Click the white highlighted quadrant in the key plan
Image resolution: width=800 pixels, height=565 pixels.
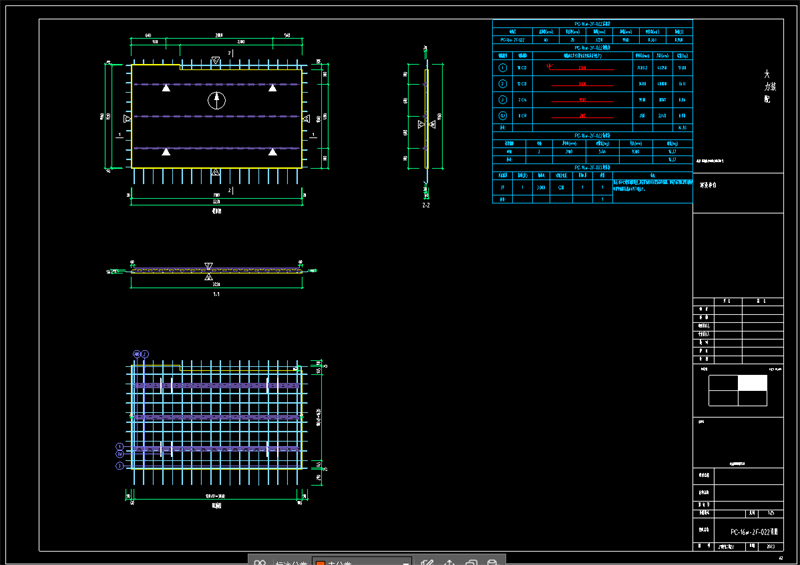[x=753, y=383]
